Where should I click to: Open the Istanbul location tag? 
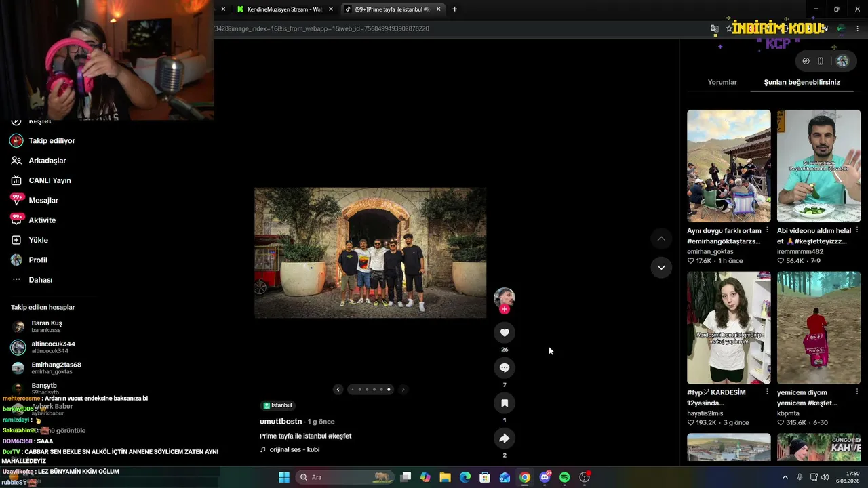(277, 405)
